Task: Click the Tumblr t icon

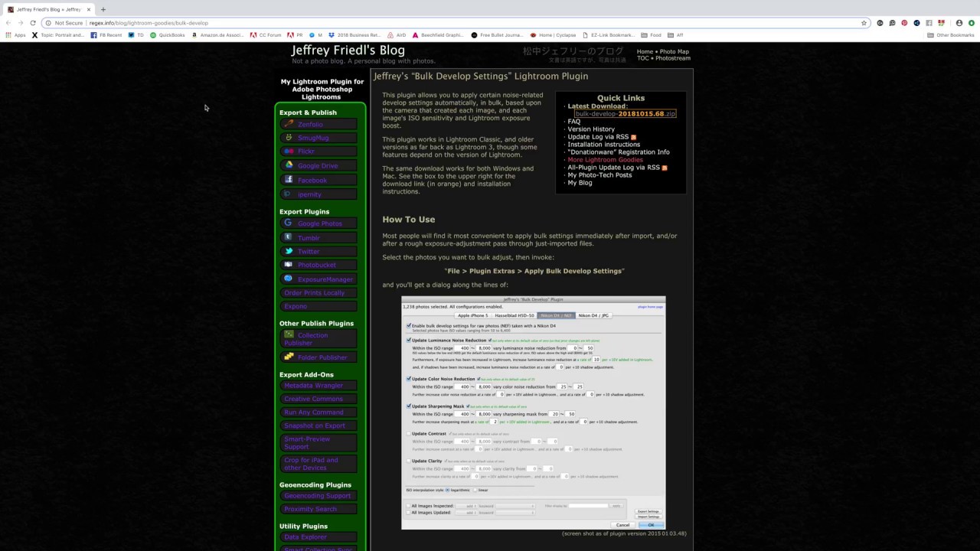Action: pyautogui.click(x=288, y=237)
